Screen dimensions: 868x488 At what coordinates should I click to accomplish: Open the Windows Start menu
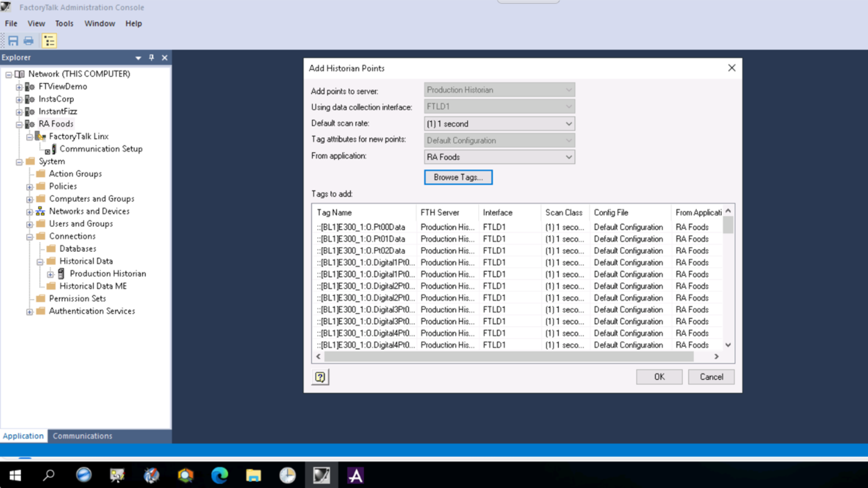click(15, 475)
